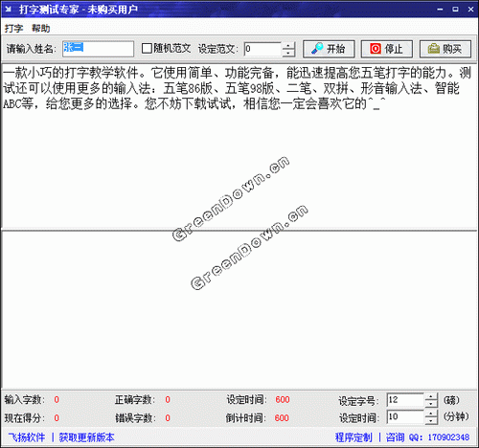The height and width of the screenshot is (448, 479).
Task: Increase 设定时间 minutes with up arrow
Action: coord(431,414)
